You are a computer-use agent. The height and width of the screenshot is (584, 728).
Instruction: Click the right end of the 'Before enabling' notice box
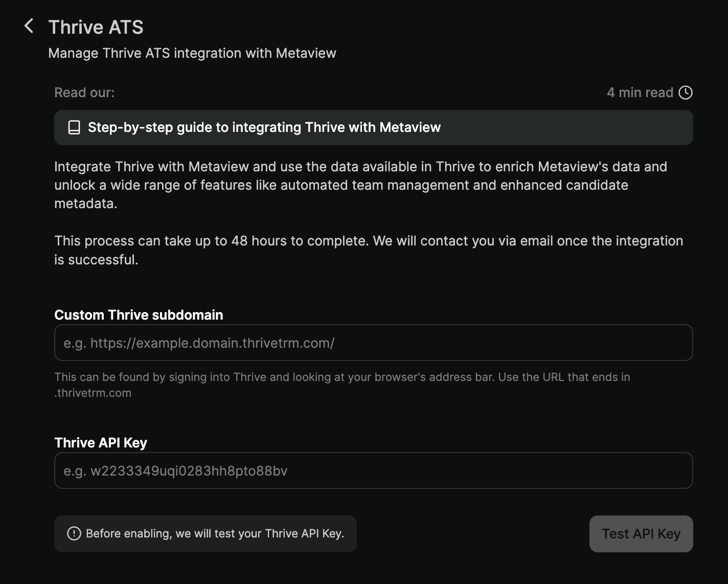click(351, 533)
